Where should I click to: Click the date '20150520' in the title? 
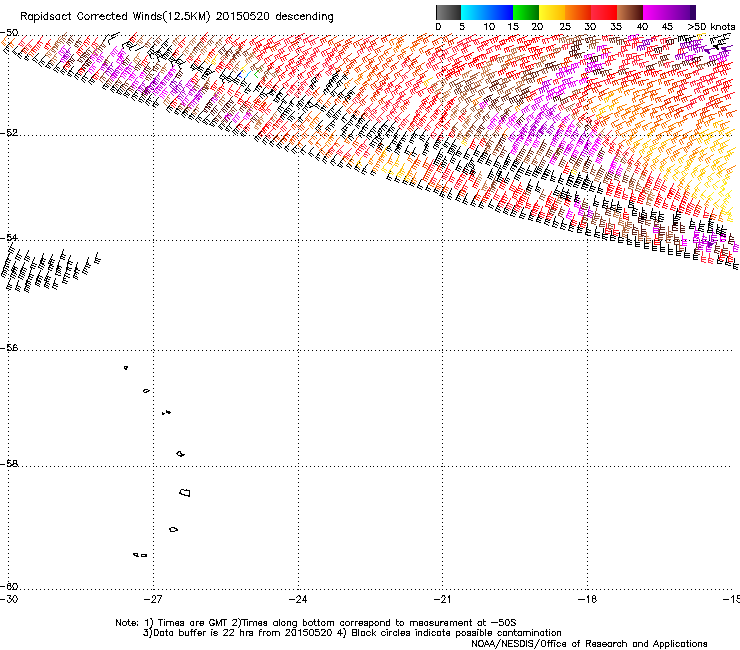pyautogui.click(x=243, y=17)
